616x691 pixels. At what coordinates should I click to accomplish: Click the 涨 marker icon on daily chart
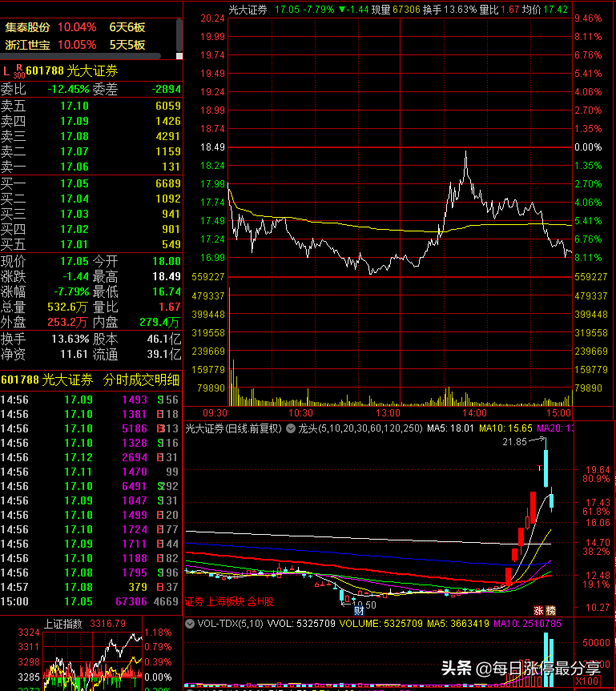click(538, 610)
